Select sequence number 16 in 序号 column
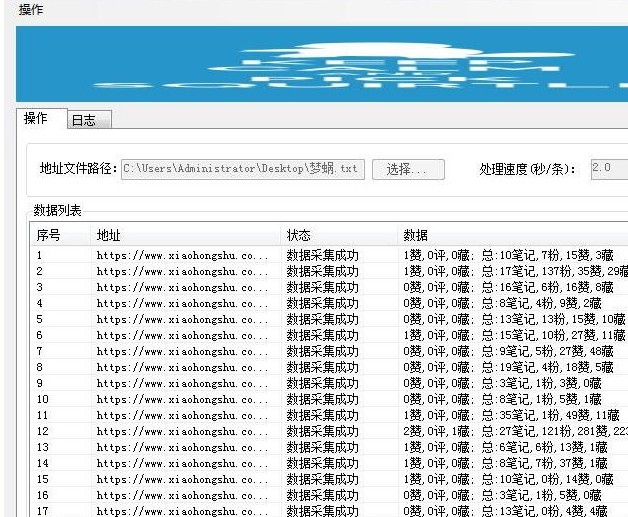The image size is (628, 517). (x=43, y=495)
